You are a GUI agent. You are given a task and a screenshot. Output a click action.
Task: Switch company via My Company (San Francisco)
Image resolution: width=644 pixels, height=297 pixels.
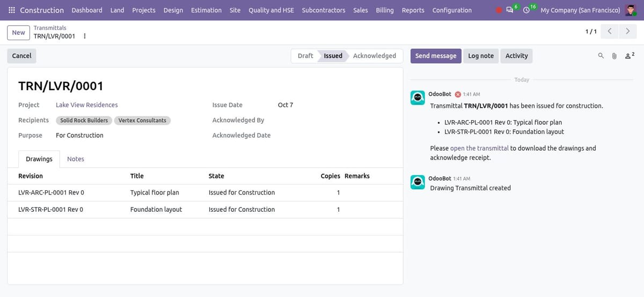click(580, 10)
